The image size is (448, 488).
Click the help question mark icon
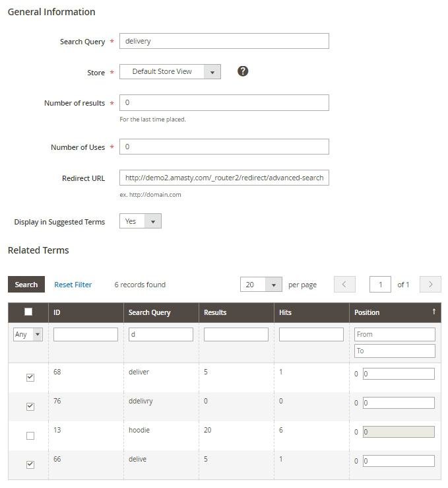click(243, 71)
